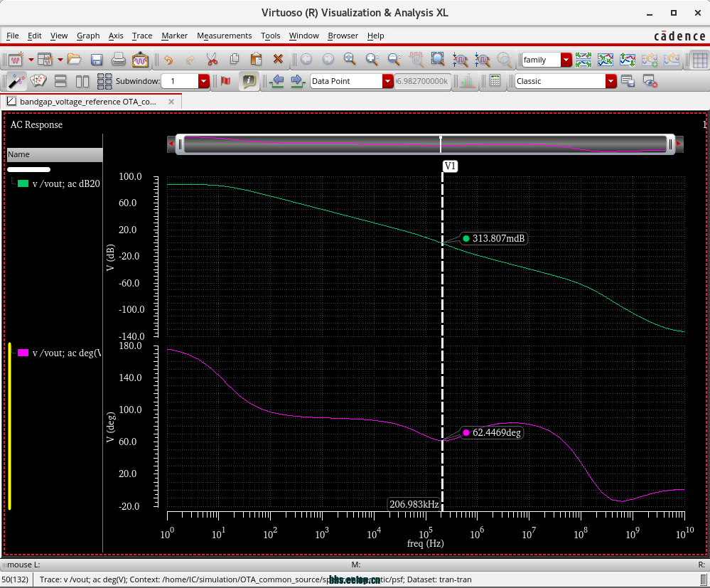The width and height of the screenshot is (710, 588).
Task: Open the family plot mode dropdown
Action: pyautogui.click(x=566, y=60)
